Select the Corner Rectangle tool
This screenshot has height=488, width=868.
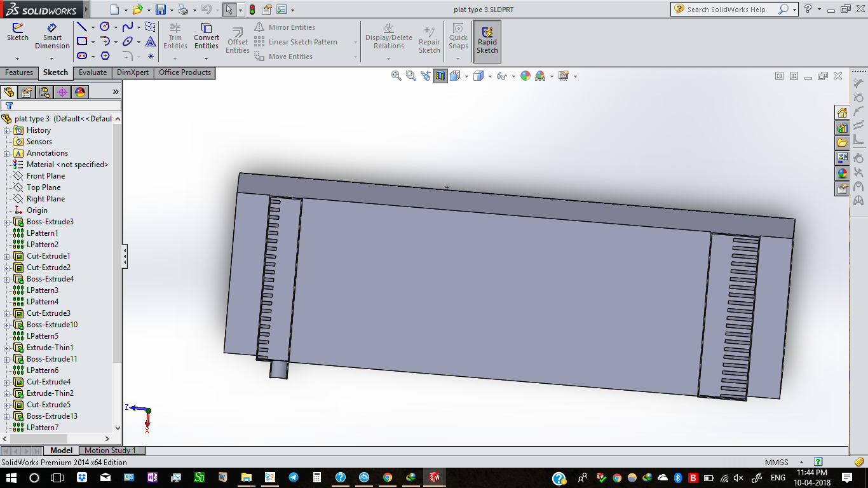click(82, 41)
